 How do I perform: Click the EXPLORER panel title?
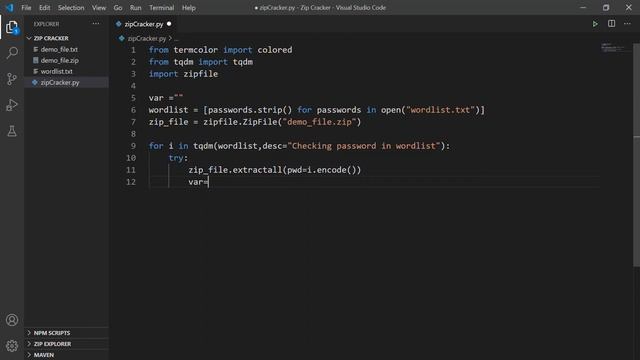pos(46,24)
